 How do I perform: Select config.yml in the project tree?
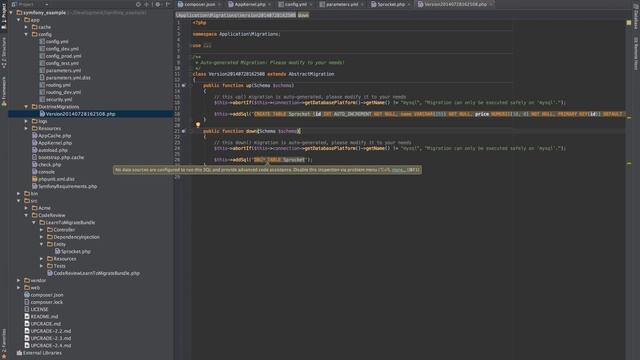tap(54, 42)
